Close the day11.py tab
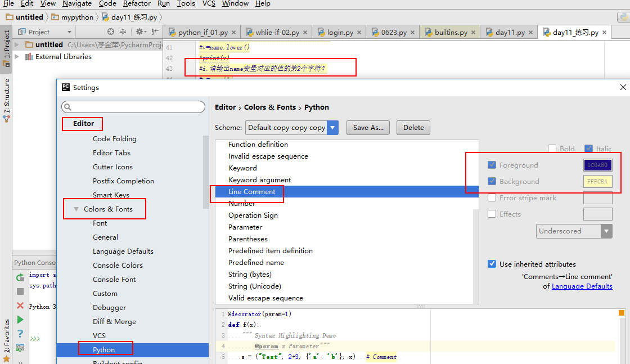The width and height of the screenshot is (630, 364). pyautogui.click(x=530, y=33)
